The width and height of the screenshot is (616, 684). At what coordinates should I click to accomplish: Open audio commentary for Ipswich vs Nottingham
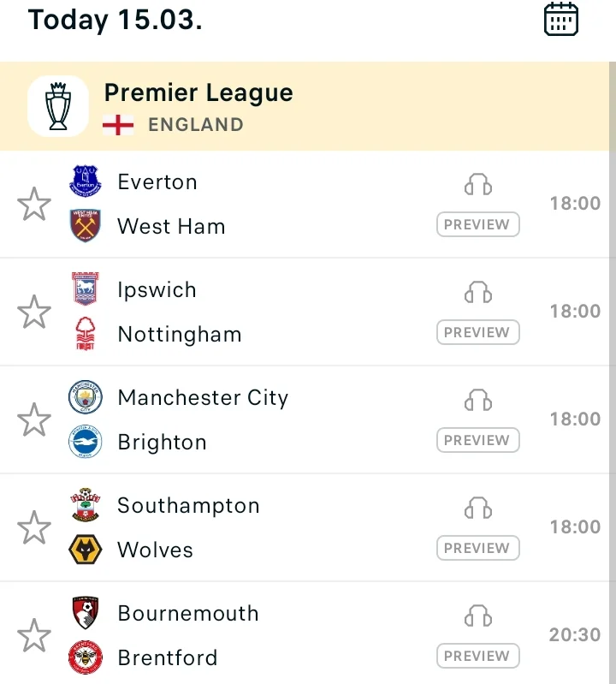pos(478,292)
